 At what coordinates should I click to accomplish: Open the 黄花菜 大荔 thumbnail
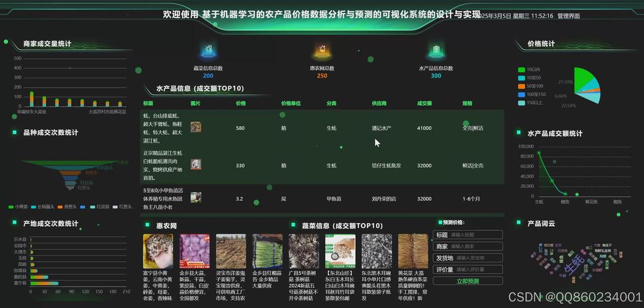pyautogui.click(x=413, y=251)
